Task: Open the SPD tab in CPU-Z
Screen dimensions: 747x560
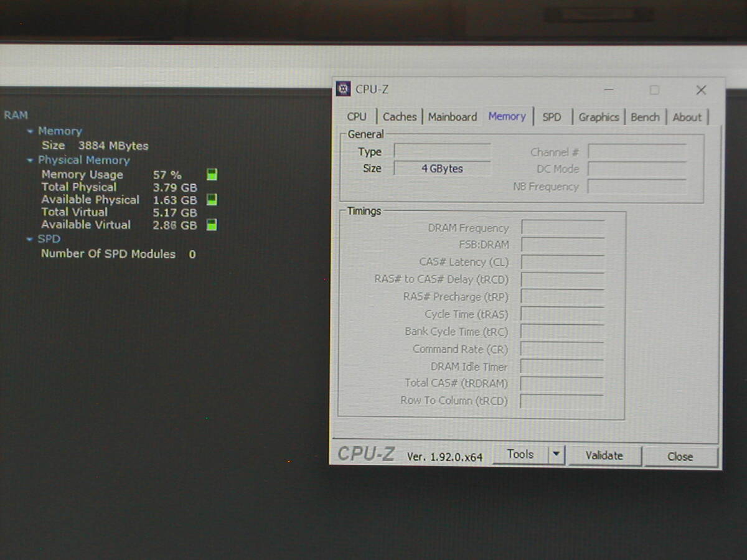Action: (552, 116)
